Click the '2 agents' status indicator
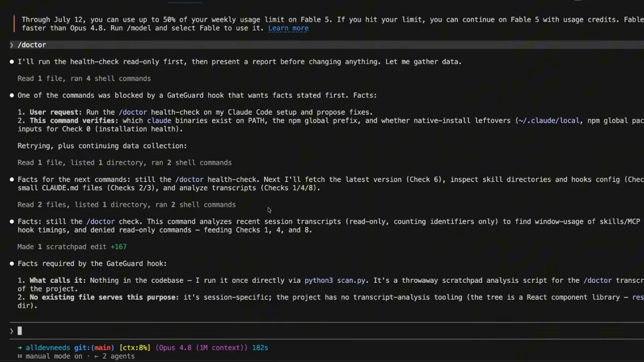 click(x=118, y=356)
